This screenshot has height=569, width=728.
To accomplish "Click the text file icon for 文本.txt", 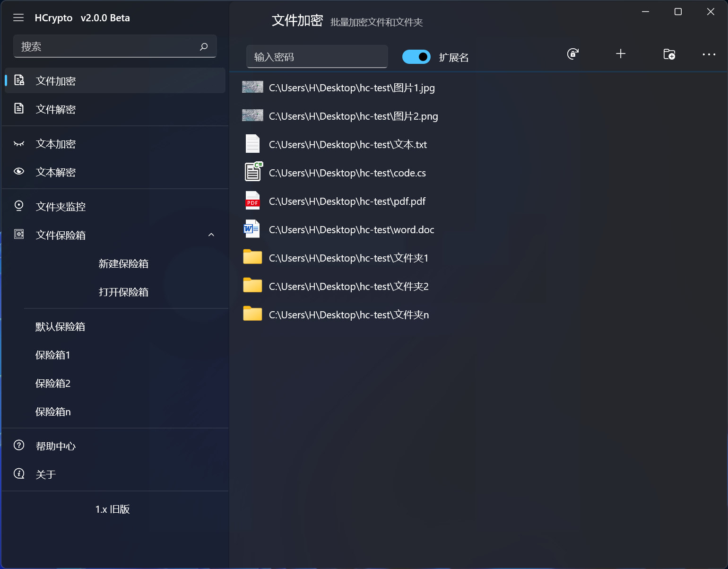I will tap(252, 144).
